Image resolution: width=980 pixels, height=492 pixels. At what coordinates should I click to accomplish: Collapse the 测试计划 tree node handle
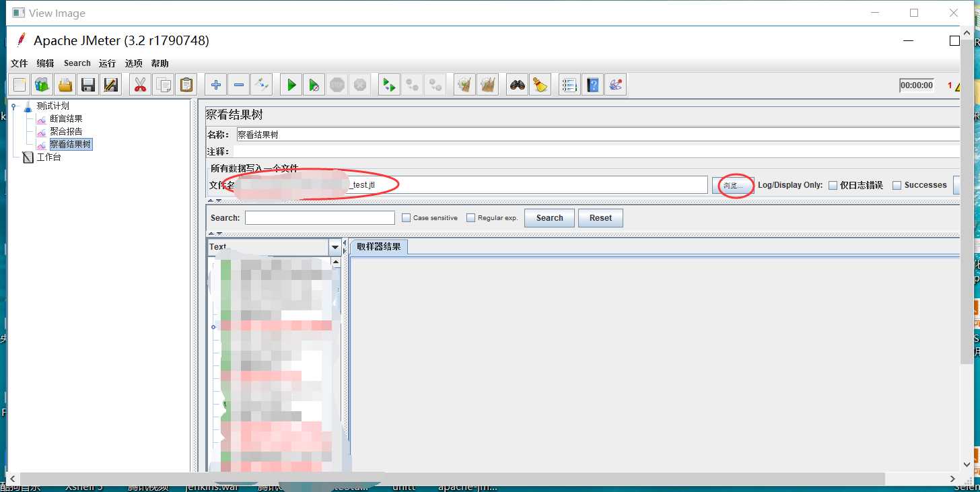point(13,106)
